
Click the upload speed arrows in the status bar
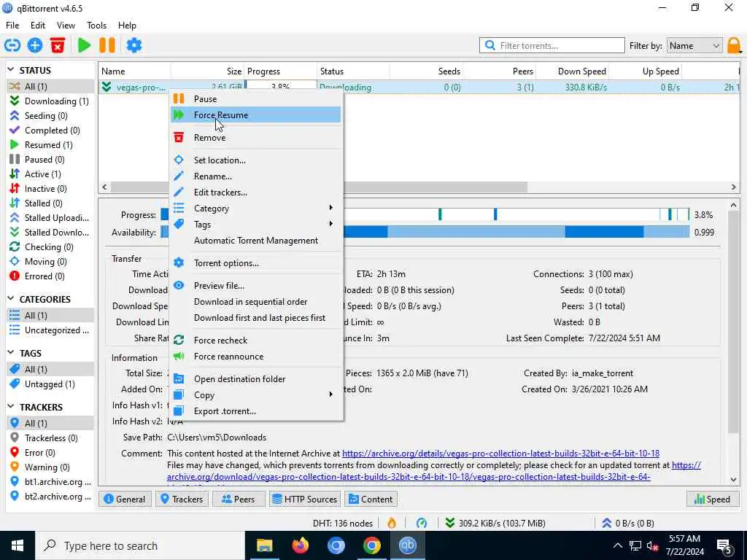(x=606, y=523)
